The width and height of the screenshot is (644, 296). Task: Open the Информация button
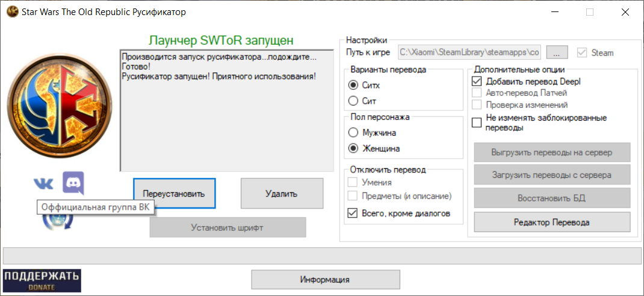tap(325, 280)
